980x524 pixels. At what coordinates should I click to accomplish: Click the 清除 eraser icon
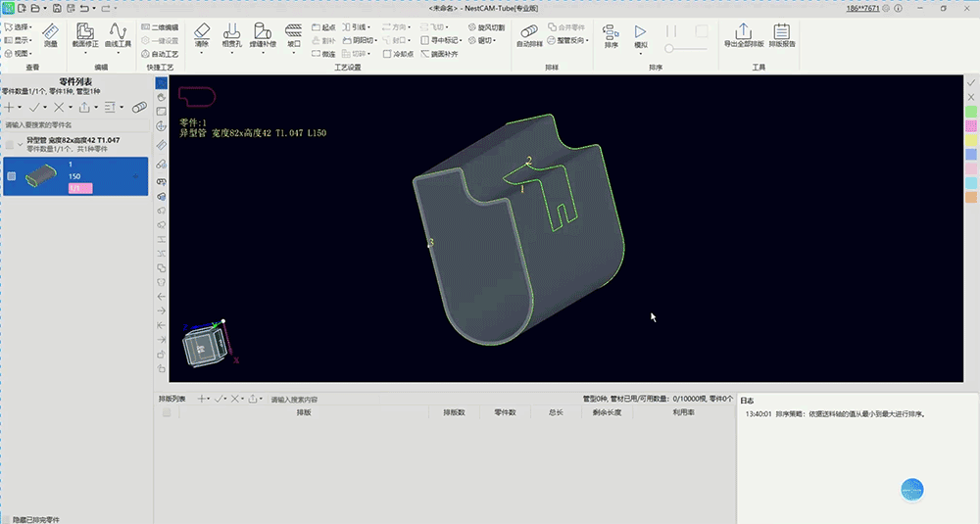[201, 35]
